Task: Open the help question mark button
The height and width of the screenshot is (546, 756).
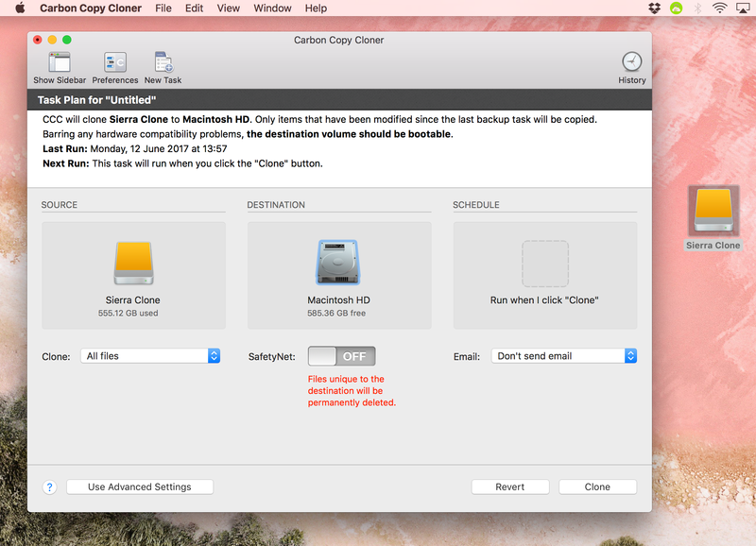Action: (x=49, y=487)
